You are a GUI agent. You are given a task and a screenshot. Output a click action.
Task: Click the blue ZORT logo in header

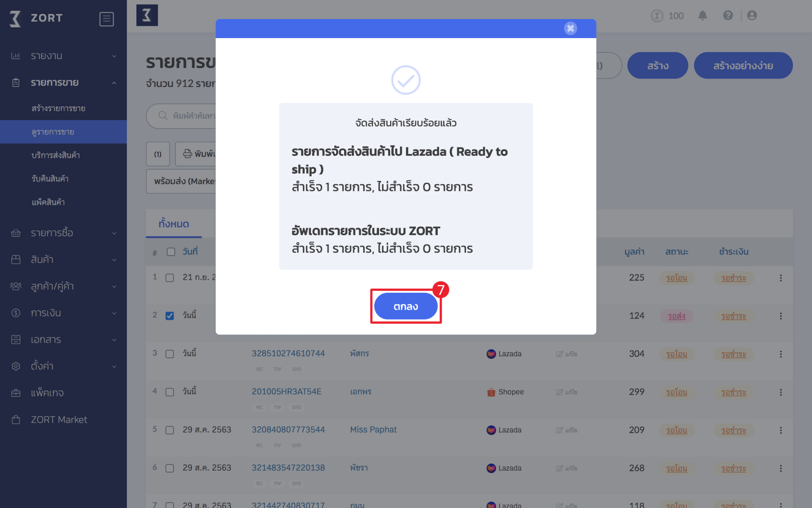(x=147, y=15)
